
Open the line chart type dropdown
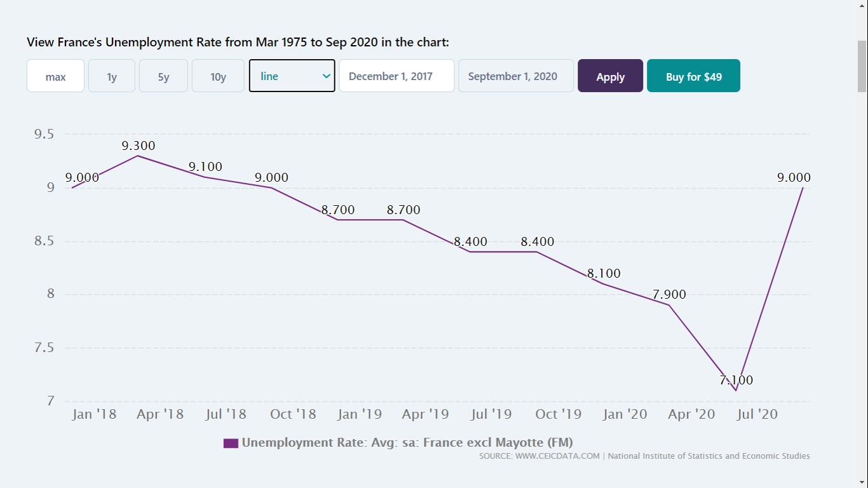point(292,76)
